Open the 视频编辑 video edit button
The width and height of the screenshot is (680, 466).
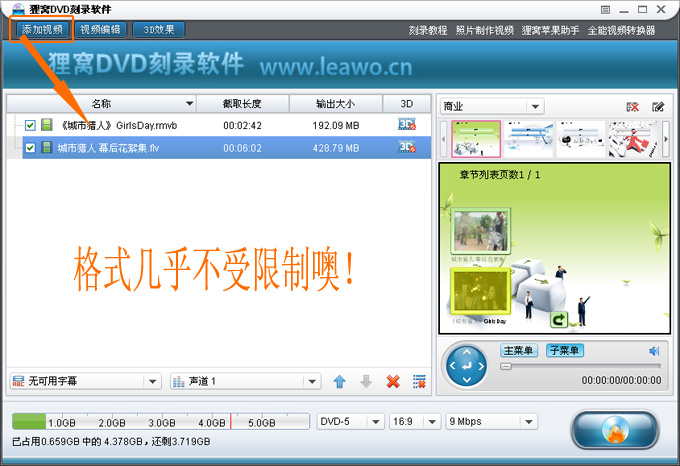coord(101,29)
